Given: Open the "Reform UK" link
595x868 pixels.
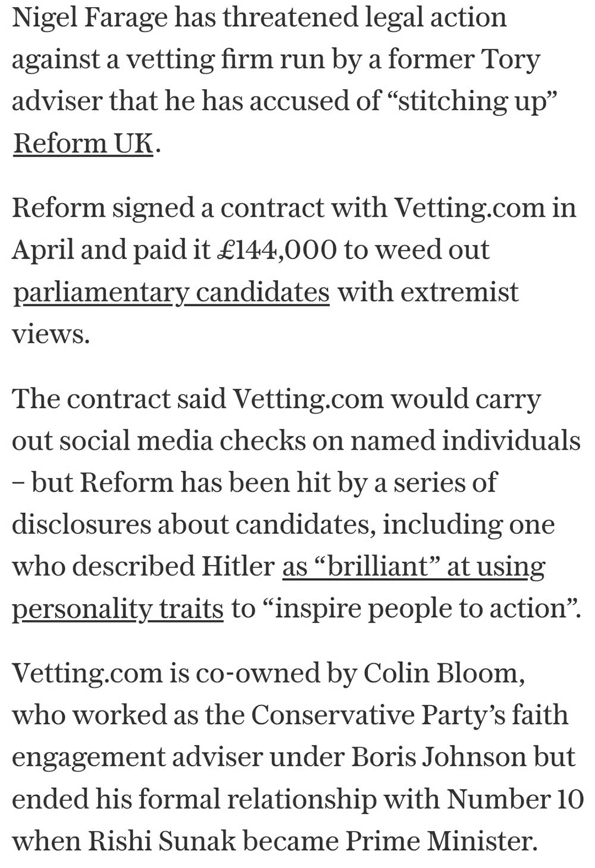Looking at the screenshot, I should [83, 143].
